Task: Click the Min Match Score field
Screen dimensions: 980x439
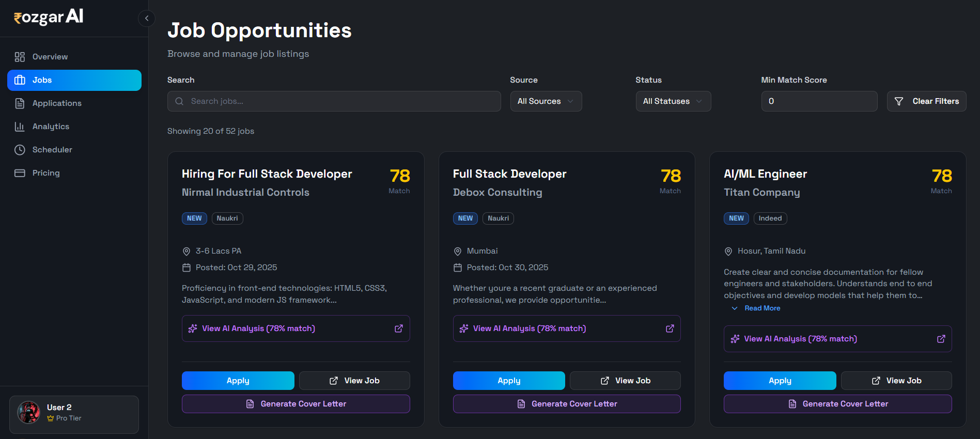Action: (x=819, y=101)
